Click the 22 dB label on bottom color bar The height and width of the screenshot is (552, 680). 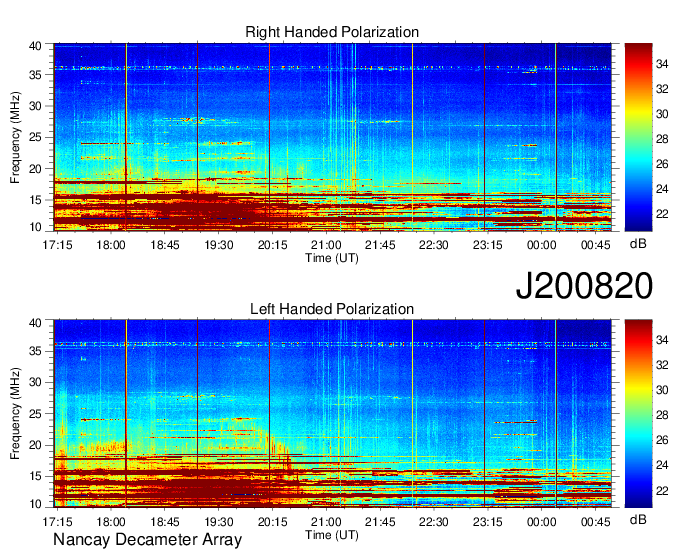(x=662, y=490)
